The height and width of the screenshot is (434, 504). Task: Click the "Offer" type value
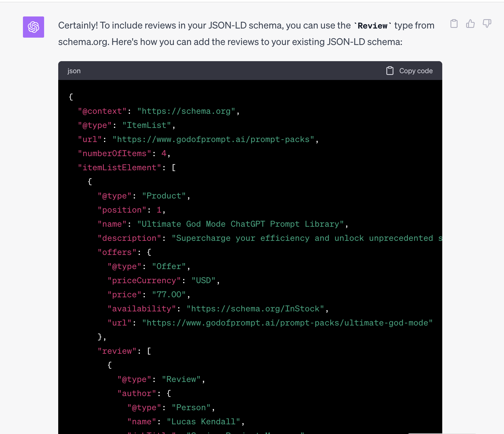point(169,266)
